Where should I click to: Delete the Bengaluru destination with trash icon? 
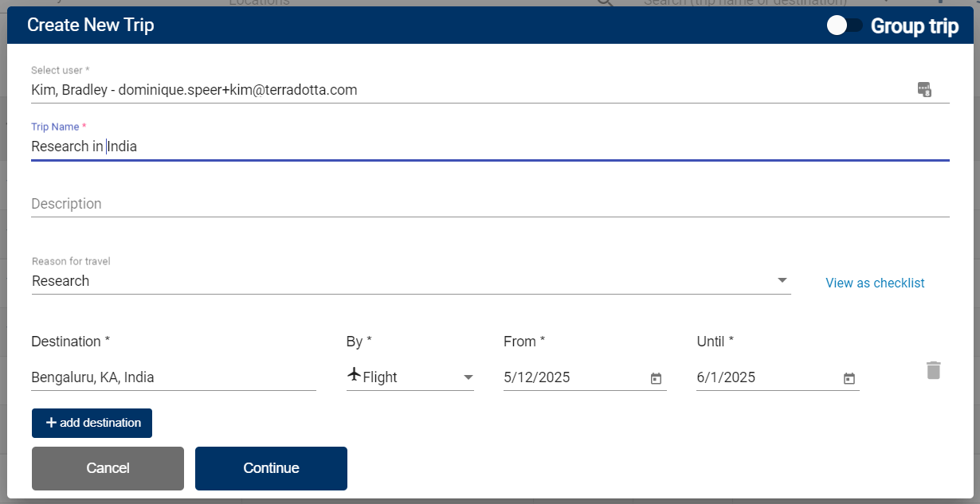click(x=934, y=370)
